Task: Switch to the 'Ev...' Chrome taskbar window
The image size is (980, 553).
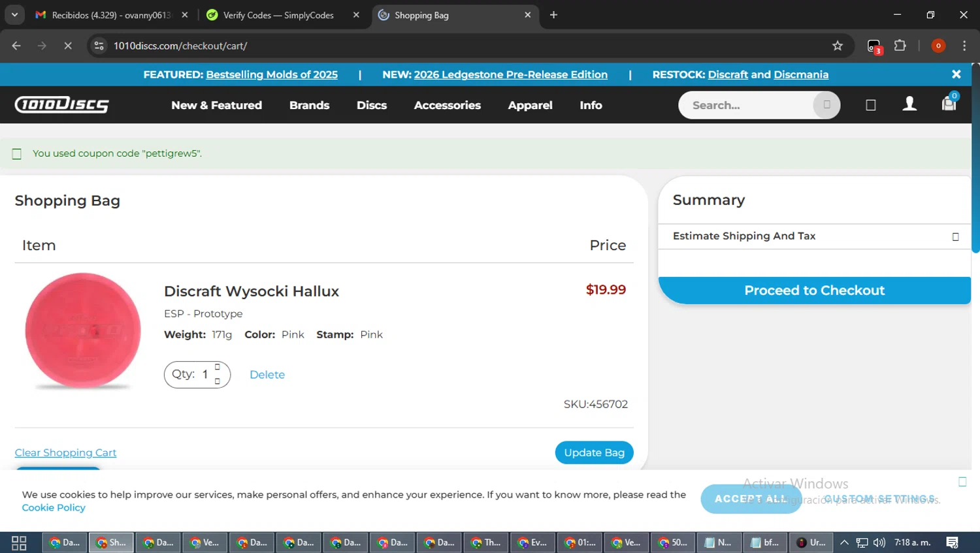Action: [532, 543]
